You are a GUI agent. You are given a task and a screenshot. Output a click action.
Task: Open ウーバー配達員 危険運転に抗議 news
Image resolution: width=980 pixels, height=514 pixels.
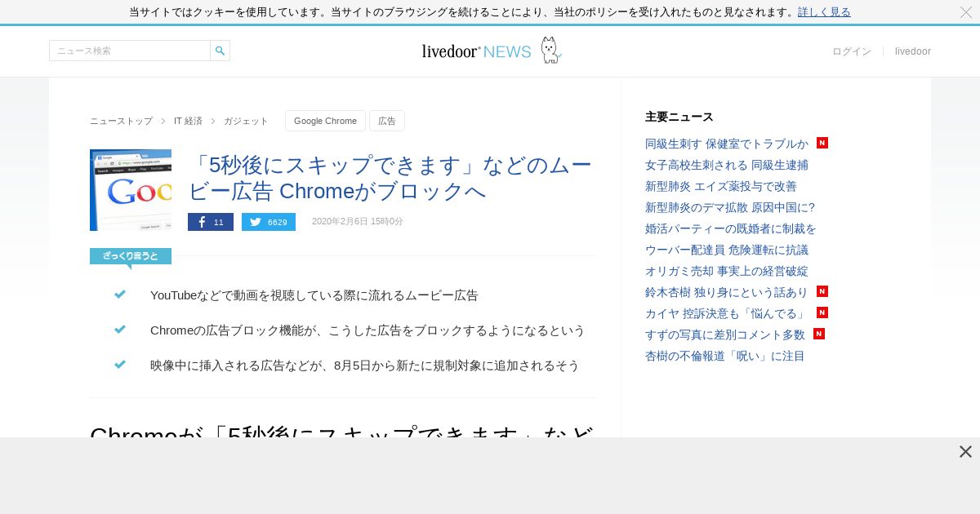727,250
